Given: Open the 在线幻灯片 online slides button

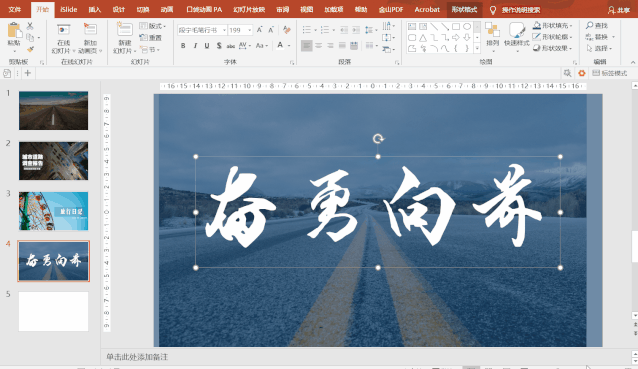Looking at the screenshot, I should coord(63,39).
